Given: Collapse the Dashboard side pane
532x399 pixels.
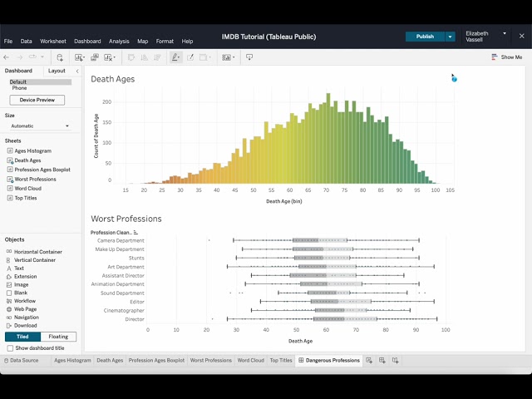Looking at the screenshot, I should point(77,71).
